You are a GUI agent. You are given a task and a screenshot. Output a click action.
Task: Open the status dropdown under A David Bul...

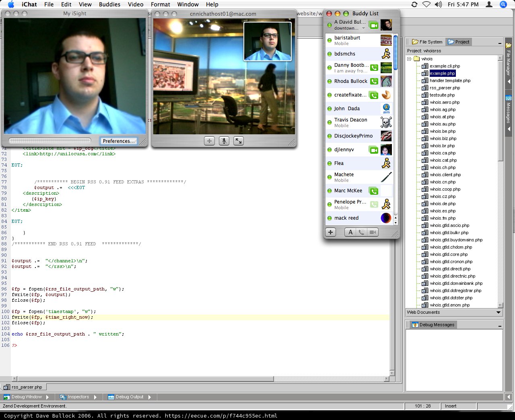pos(363,28)
